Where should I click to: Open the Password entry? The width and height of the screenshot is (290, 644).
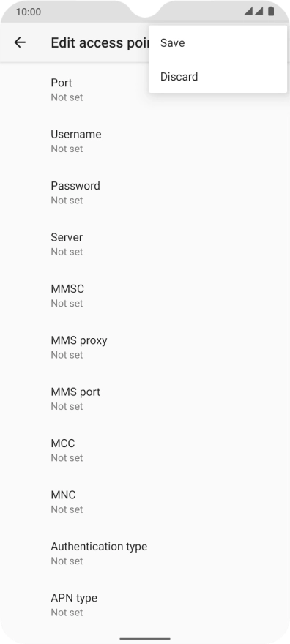(145, 192)
